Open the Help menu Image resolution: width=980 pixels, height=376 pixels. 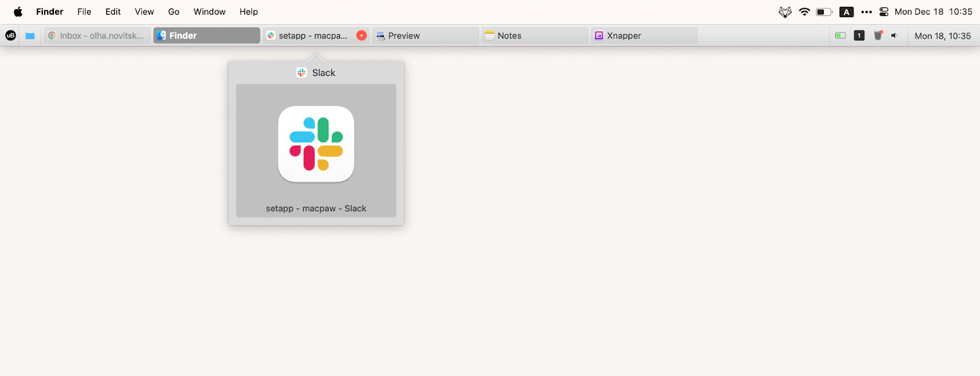tap(249, 12)
